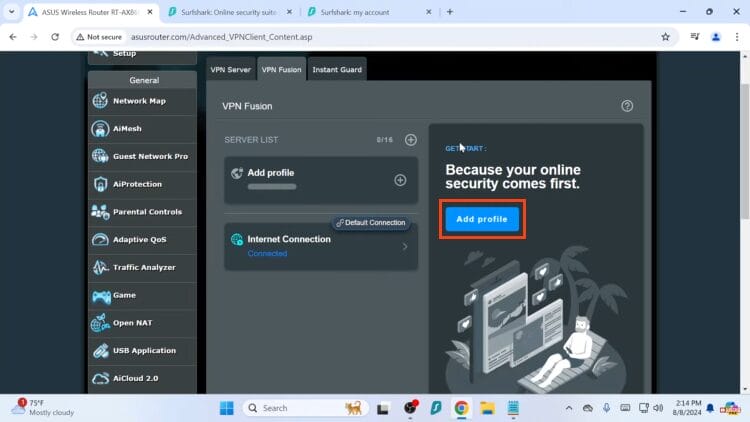This screenshot has height=422, width=750.
Task: Open the weather widget 75°F
Action: (43, 408)
